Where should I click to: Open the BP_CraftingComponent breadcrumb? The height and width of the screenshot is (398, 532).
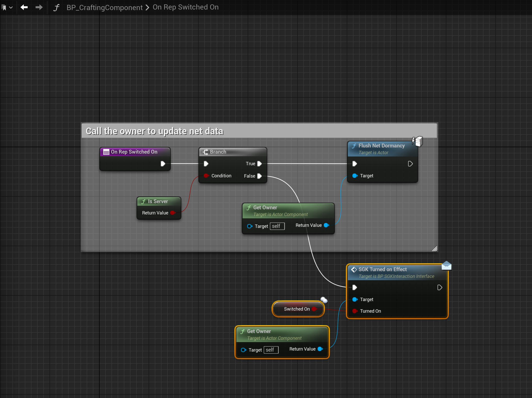[x=104, y=7]
